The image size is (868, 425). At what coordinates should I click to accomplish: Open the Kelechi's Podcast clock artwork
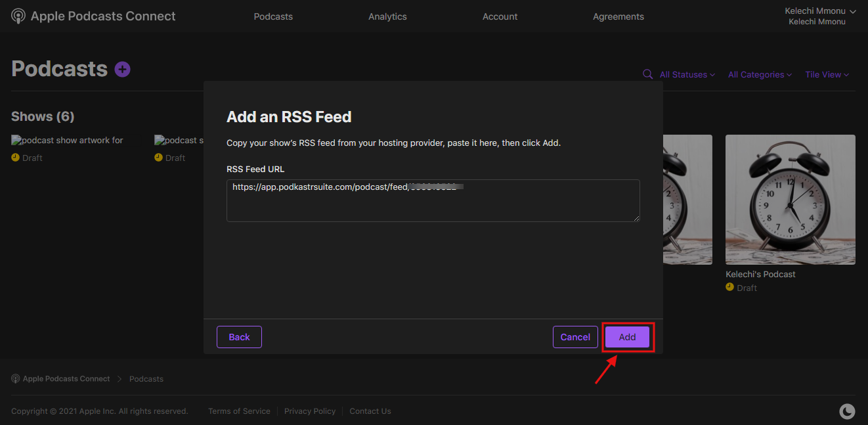click(x=791, y=200)
